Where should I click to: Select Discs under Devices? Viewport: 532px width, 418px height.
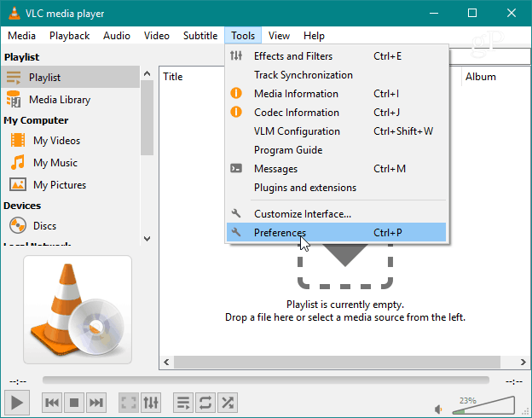[x=70, y=226]
